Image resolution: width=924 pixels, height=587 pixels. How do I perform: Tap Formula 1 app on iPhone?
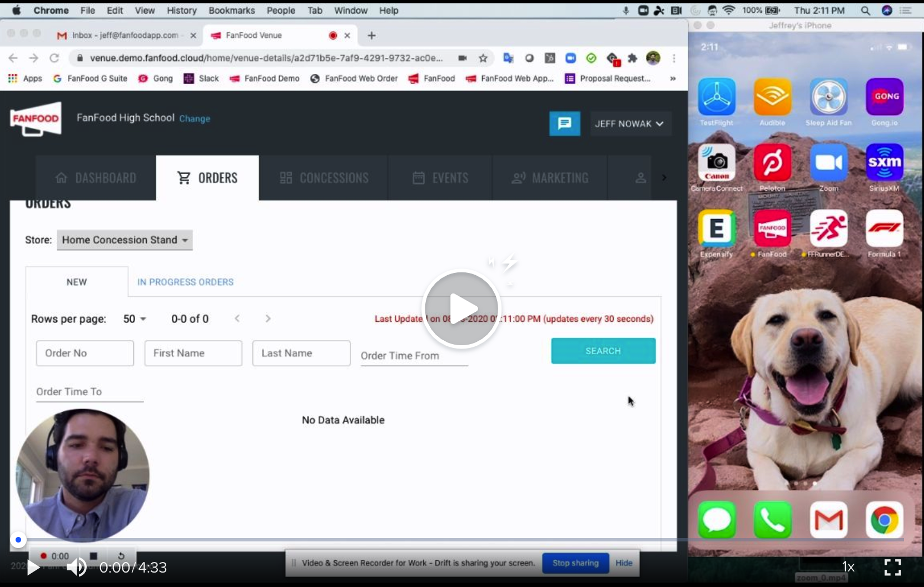[885, 228]
